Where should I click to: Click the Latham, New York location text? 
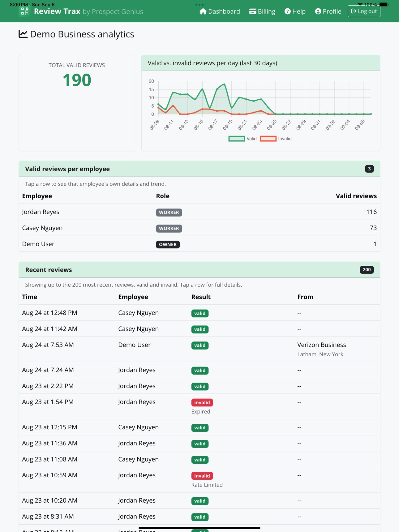click(320, 354)
